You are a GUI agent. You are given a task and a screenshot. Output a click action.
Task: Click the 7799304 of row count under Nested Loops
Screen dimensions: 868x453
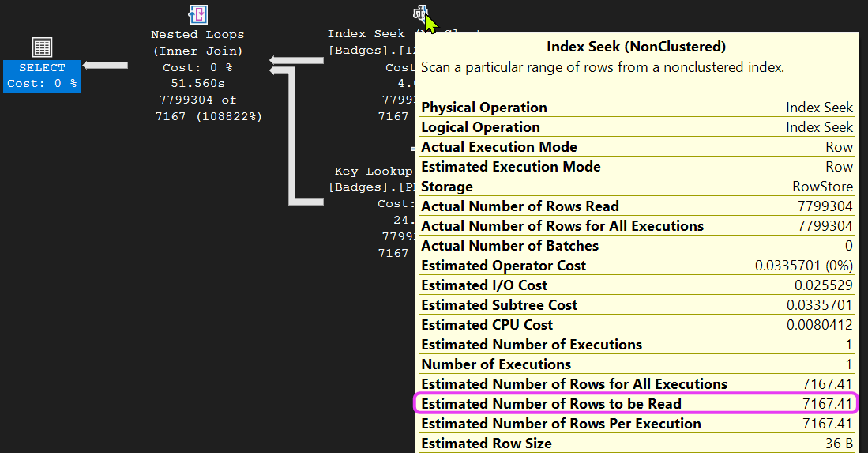197,100
